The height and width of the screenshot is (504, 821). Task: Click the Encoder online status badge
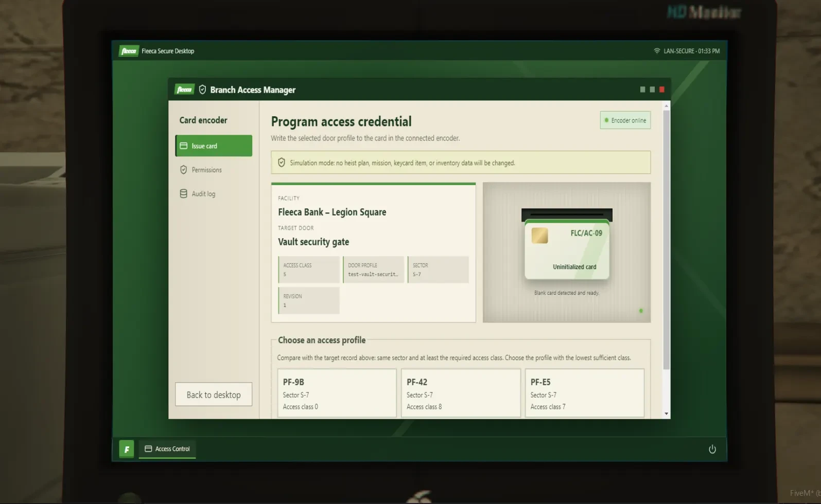tap(625, 120)
